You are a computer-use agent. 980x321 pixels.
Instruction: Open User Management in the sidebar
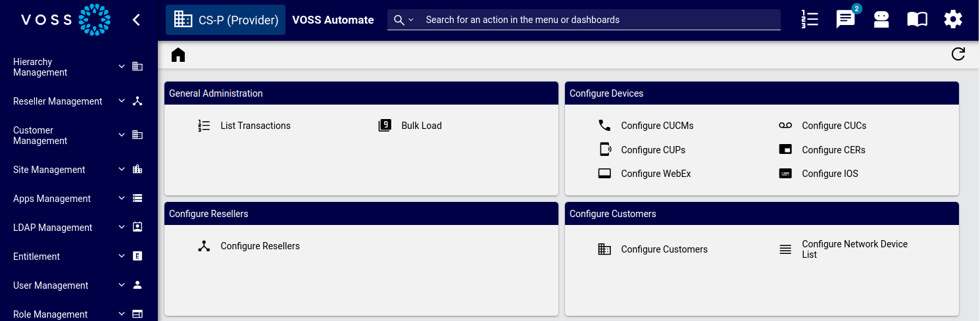click(x=51, y=285)
